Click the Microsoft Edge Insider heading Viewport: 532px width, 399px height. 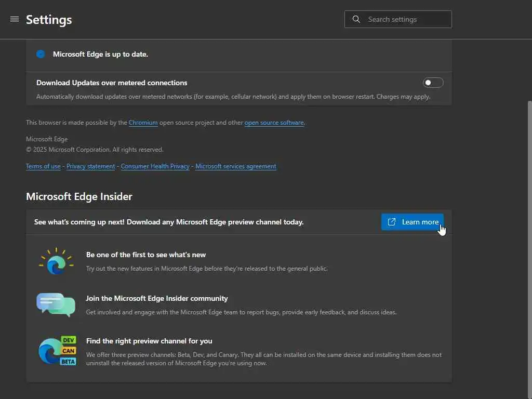(x=79, y=196)
